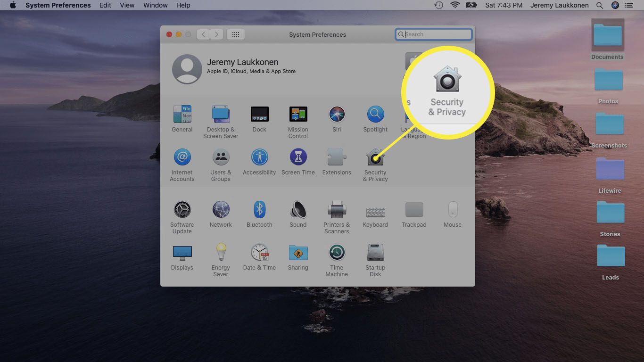This screenshot has height=362, width=644.
Task: Open Screen Time preferences
Action: click(x=298, y=162)
